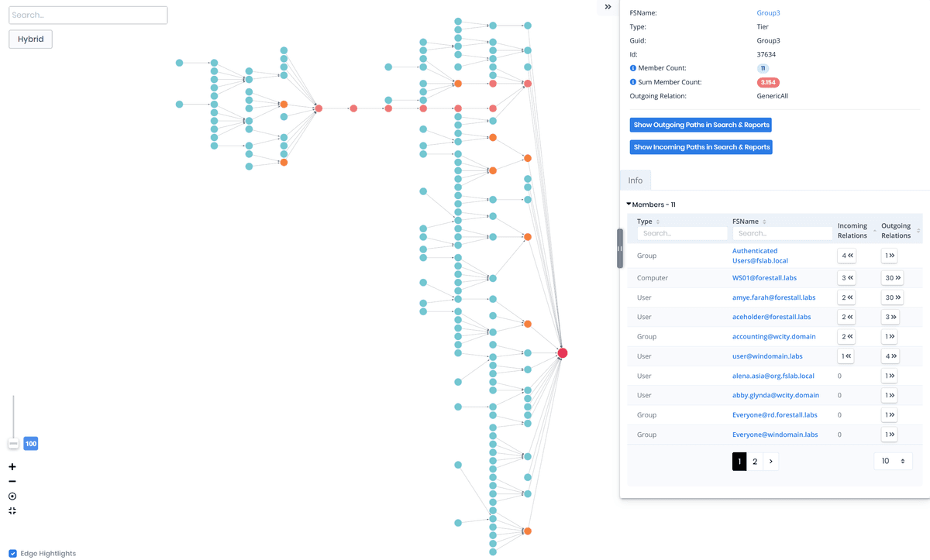This screenshot has width=930, height=560.
Task: Click the Search field at top left
Action: pyautogui.click(x=88, y=15)
